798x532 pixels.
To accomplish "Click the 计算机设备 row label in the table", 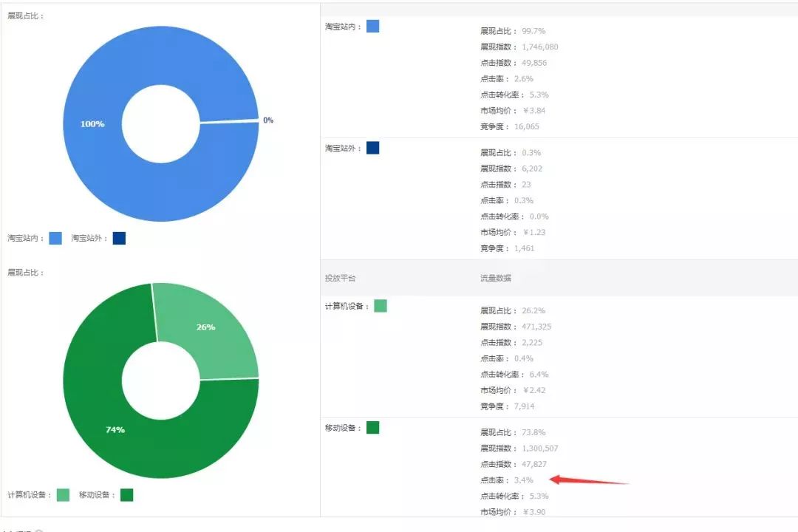I will (x=347, y=306).
